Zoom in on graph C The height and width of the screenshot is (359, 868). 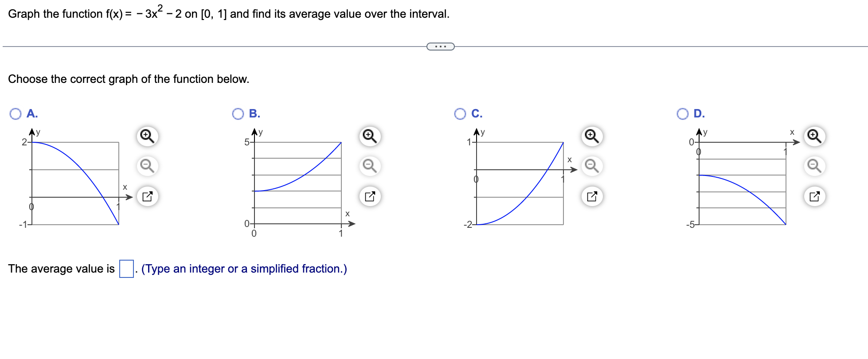point(591,137)
